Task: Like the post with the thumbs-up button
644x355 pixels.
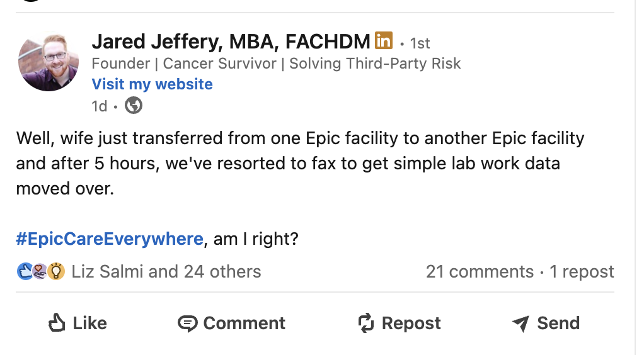Action: tap(78, 324)
